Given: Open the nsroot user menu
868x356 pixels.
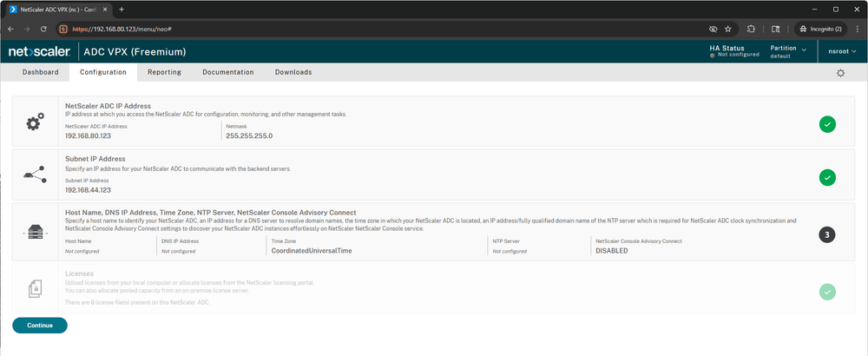Looking at the screenshot, I should click(841, 51).
